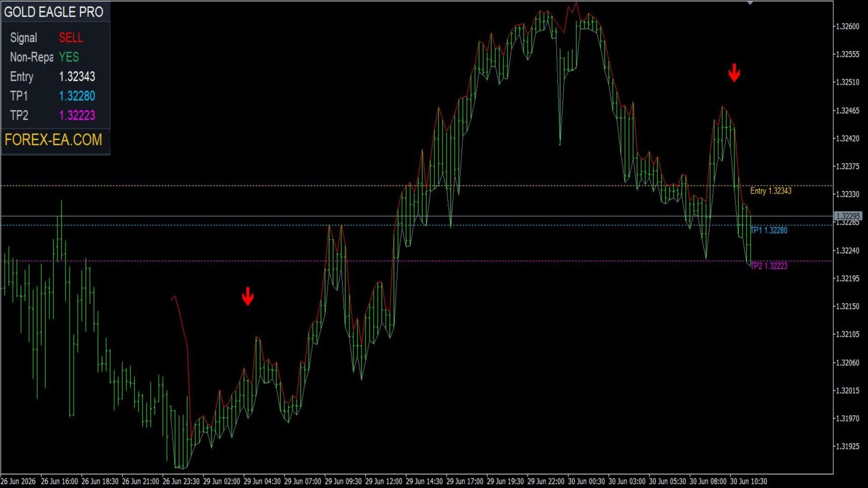Click the Entry price 1.32343 in panel
Screen dimensions: 868x488
[77, 76]
